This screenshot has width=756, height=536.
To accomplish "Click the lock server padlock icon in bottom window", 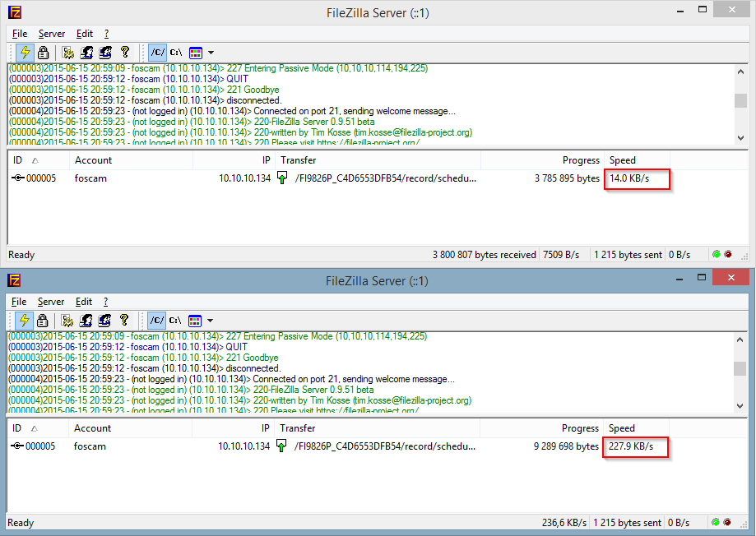I will [x=42, y=320].
